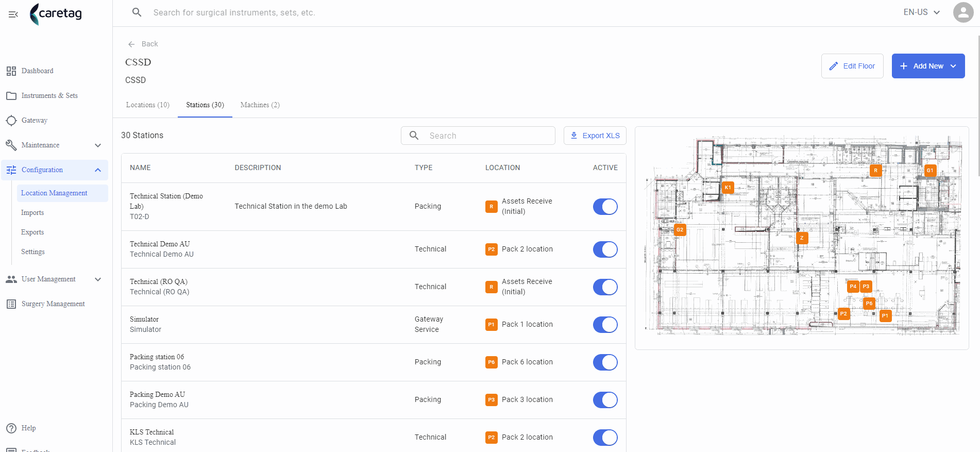Collapse the Configuration sidebar section
980x452 pixels.
[98, 170]
